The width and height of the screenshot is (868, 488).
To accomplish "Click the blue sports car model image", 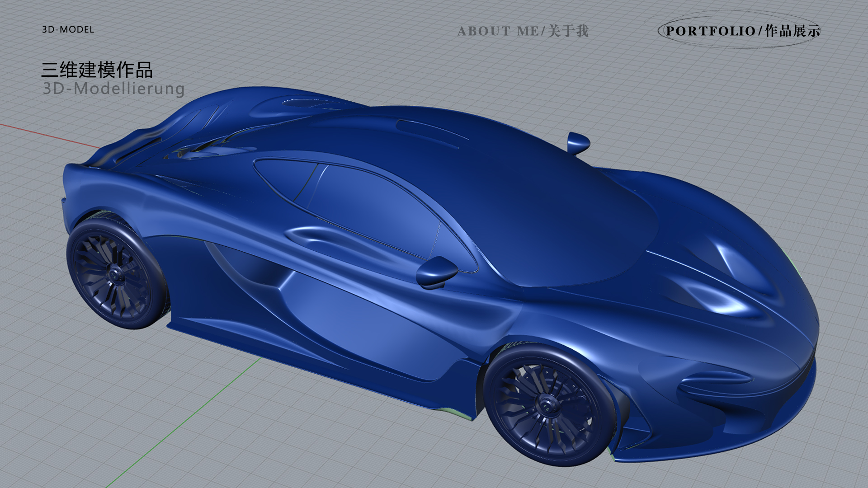I will click(x=441, y=276).
